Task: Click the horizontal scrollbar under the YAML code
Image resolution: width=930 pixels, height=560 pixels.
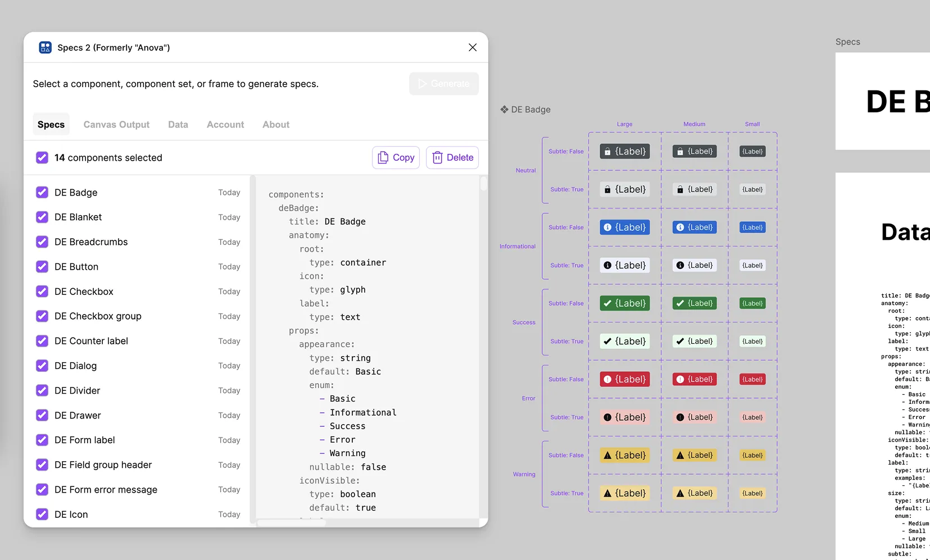Action: (292, 522)
